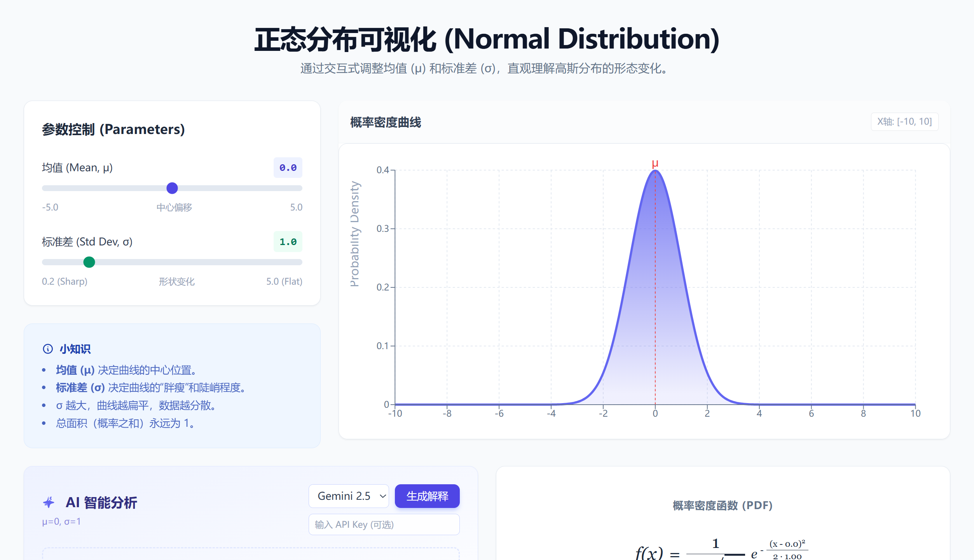Click the std dev value badge showing 1.0
The image size is (974, 560).
(x=288, y=242)
